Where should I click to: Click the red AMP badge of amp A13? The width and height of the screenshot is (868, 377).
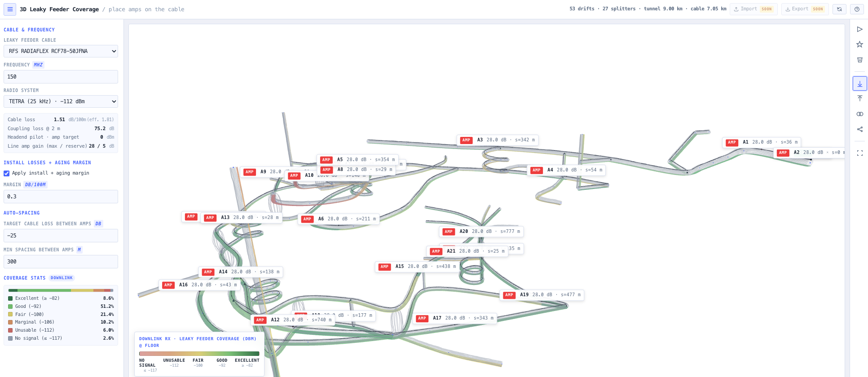[210, 218]
